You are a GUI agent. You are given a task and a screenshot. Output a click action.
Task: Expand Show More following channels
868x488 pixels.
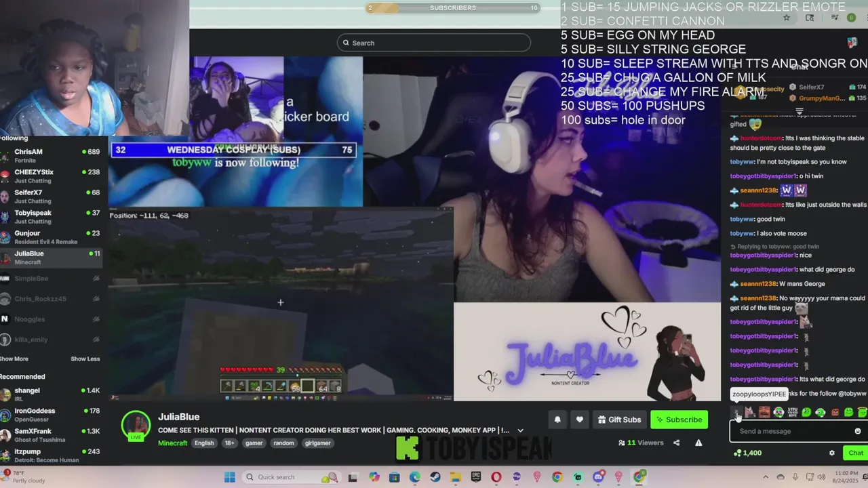tap(14, 359)
